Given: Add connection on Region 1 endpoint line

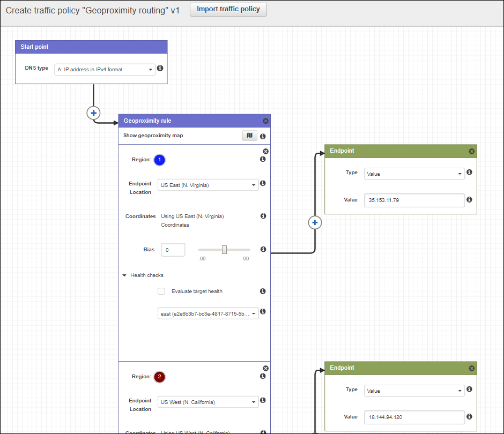Looking at the screenshot, I should [315, 222].
